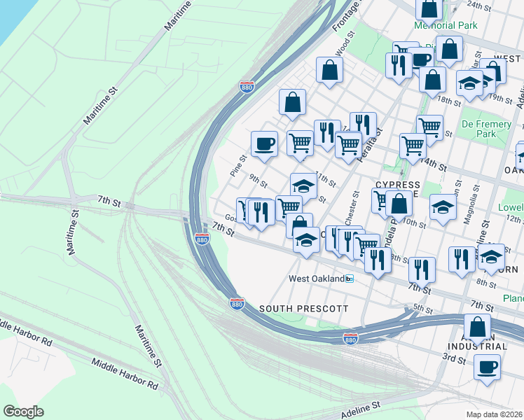Select the coffee cup marker near top right

click(x=422, y=58)
